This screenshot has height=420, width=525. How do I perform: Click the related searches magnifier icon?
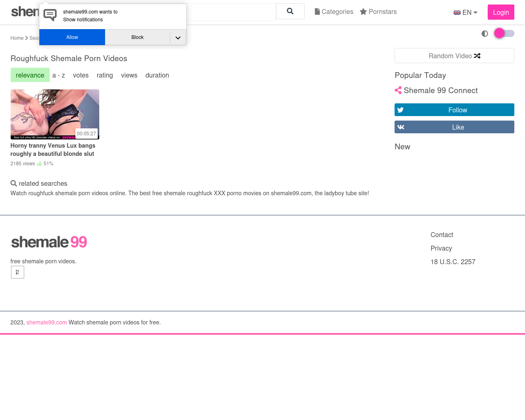pyautogui.click(x=14, y=183)
